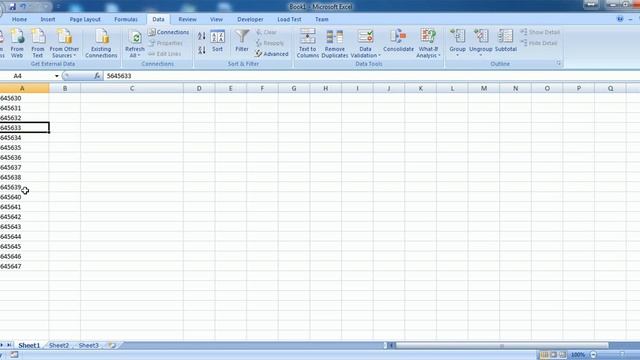
Task: Click Sort A to Z icon
Action: [202, 36]
